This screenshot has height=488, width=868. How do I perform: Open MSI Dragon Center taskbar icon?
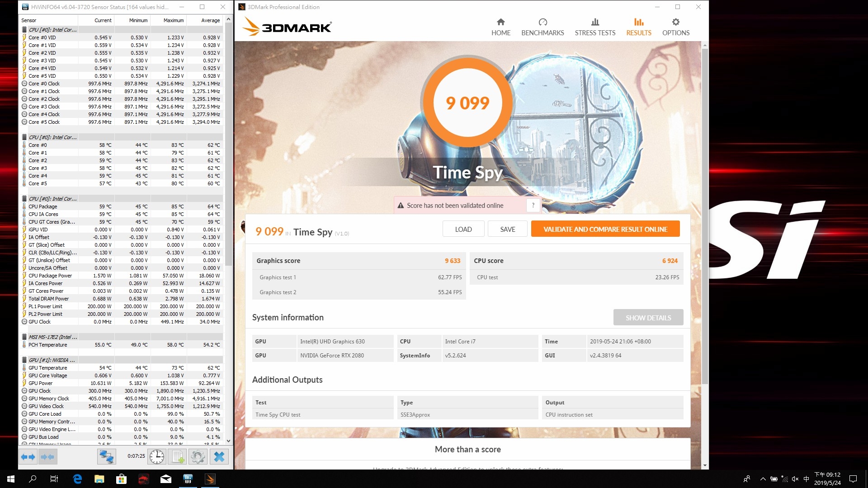click(143, 479)
